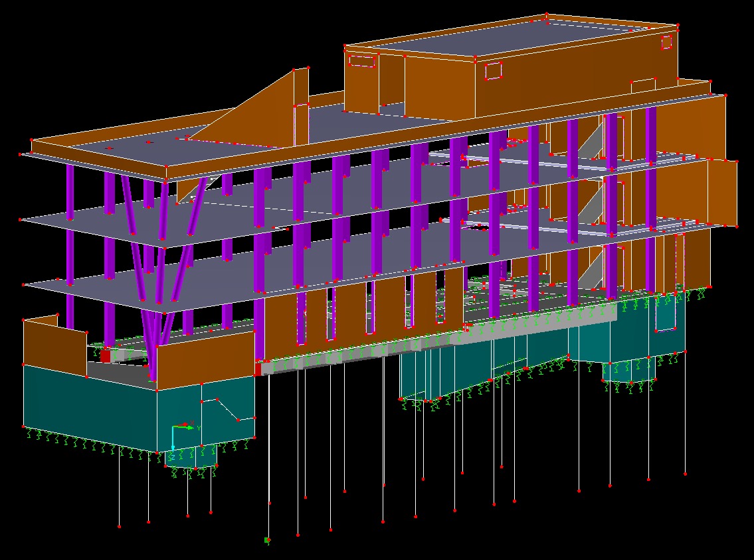Select red square block at left basement
This screenshot has width=754, height=560.
pos(105,356)
